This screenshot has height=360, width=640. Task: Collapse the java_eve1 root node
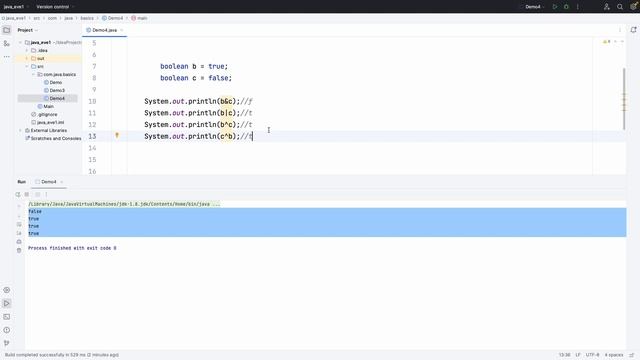tap(20, 42)
